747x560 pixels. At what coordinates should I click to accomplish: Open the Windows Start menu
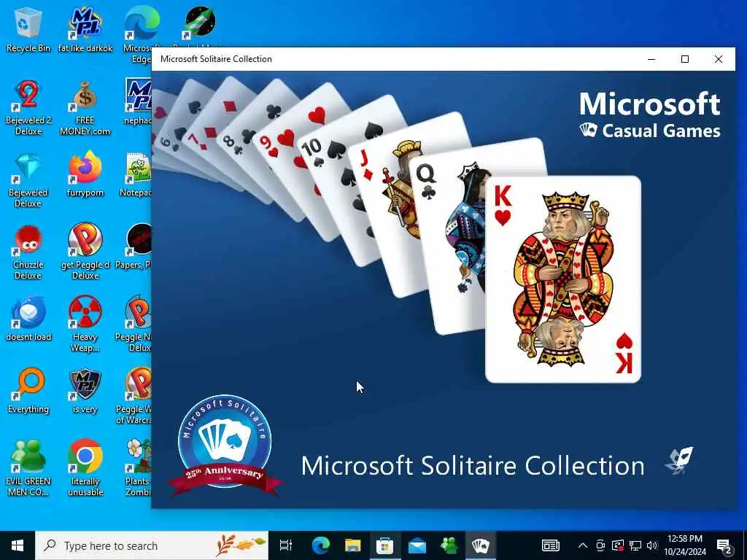tap(18, 545)
